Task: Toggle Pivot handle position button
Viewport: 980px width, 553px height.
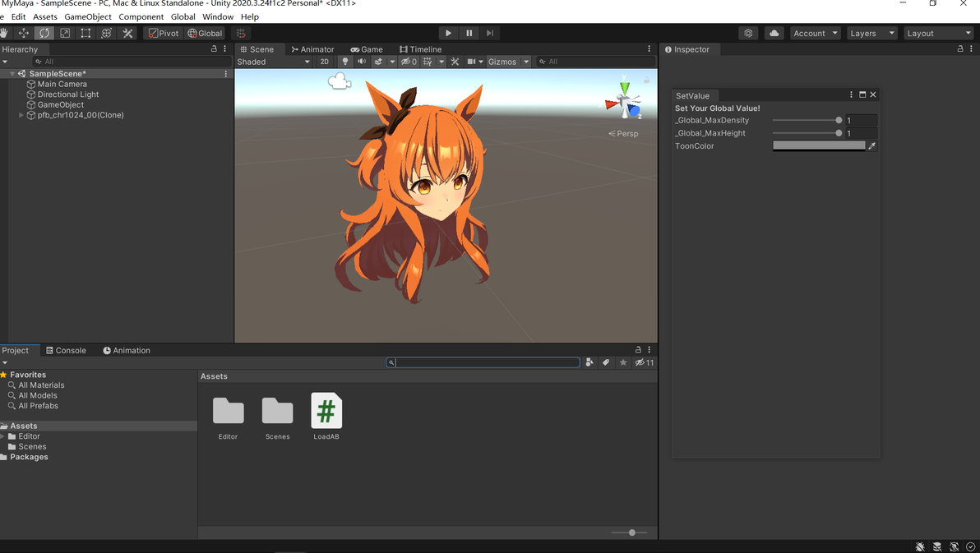Action: [163, 33]
